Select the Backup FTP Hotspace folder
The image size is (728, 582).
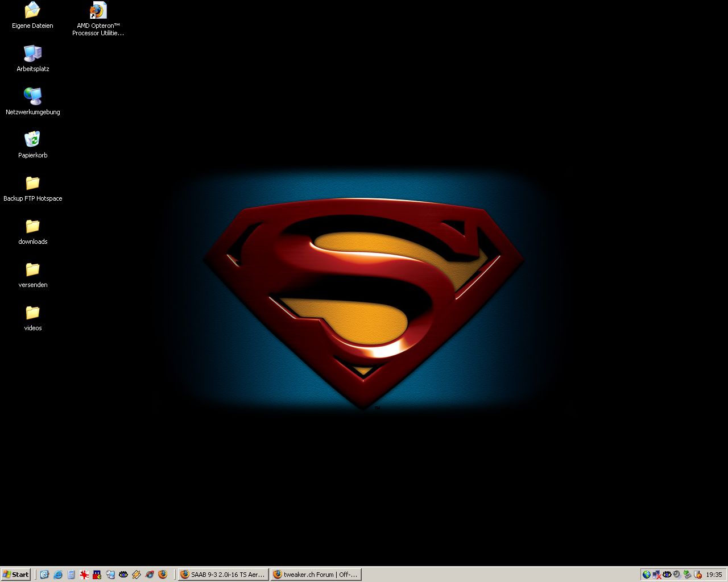32,184
